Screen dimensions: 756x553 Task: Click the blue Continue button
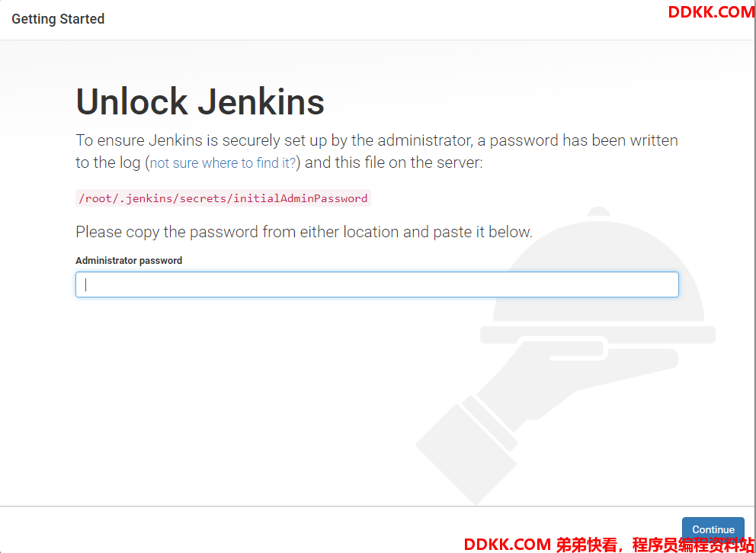point(713,529)
